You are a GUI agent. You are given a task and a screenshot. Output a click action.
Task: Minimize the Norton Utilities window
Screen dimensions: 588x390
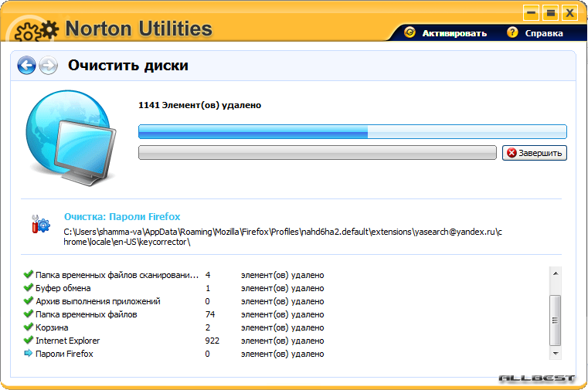(531, 13)
